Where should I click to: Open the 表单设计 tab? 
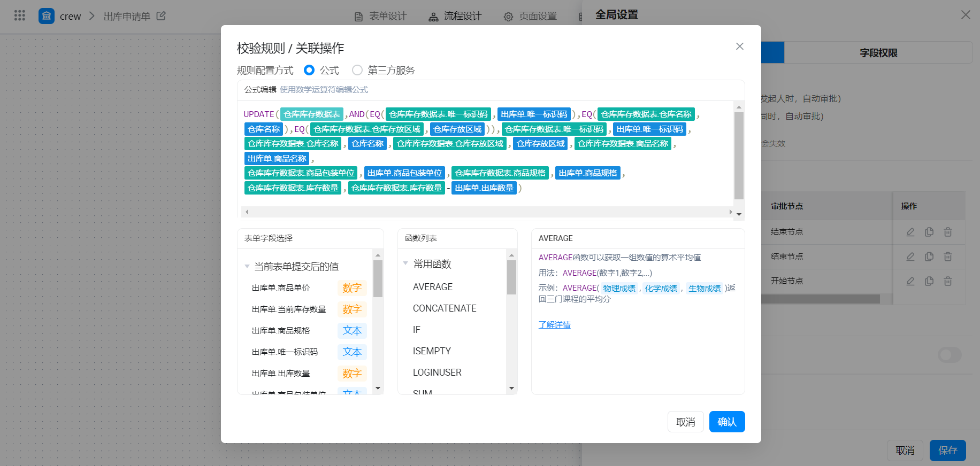(380, 17)
